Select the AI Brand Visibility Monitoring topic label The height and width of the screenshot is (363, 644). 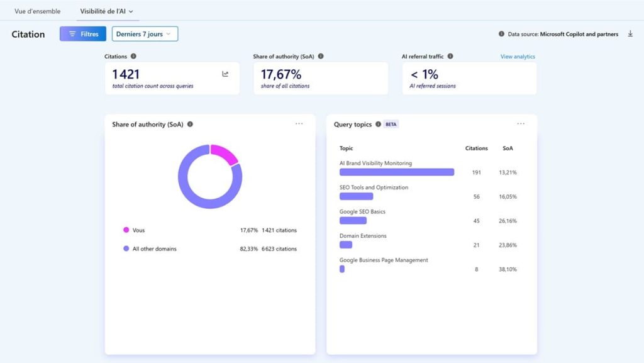pyautogui.click(x=375, y=163)
